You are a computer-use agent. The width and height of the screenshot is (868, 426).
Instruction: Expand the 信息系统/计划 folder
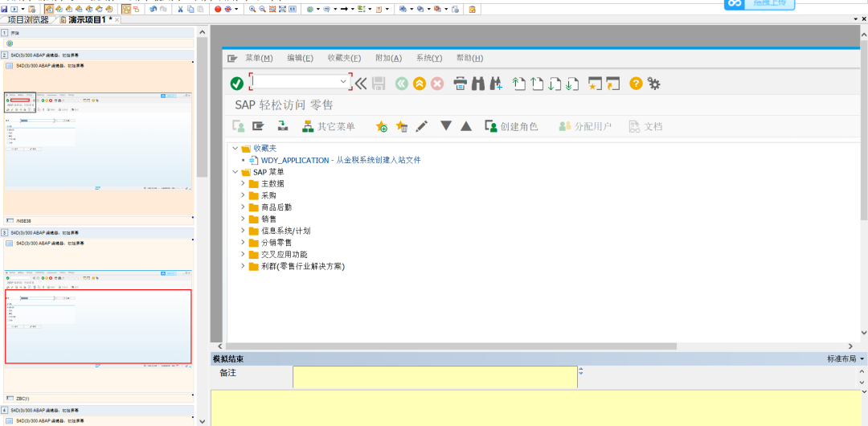[x=243, y=231]
